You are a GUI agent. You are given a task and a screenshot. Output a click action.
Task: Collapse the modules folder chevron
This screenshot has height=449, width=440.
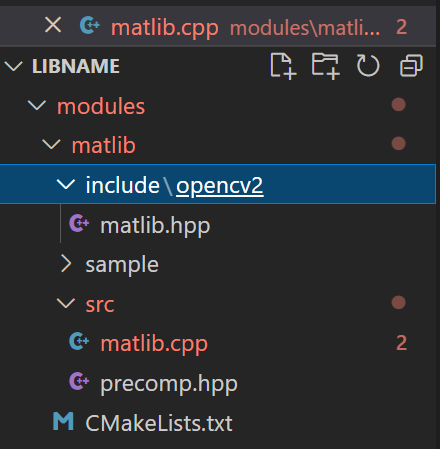(x=37, y=105)
